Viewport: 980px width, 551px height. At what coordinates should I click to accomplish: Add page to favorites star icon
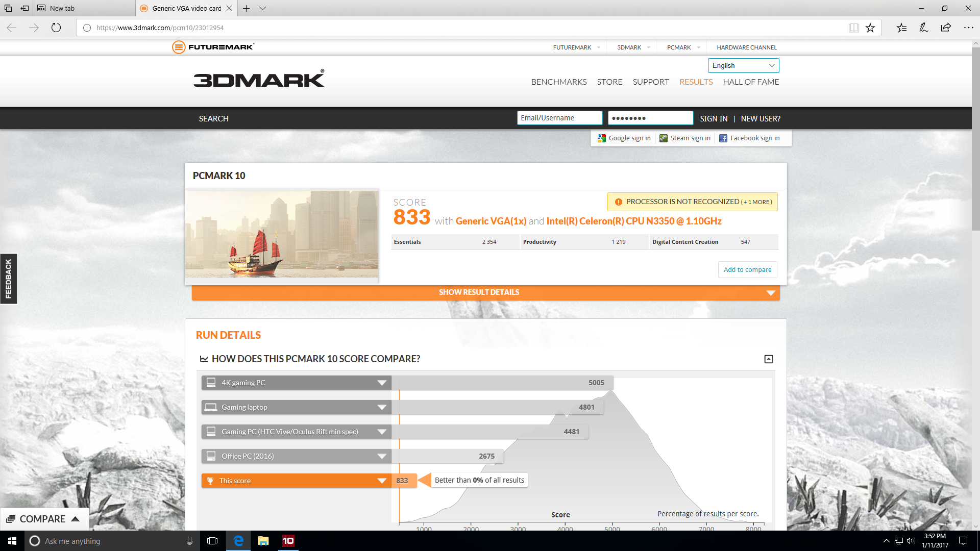point(870,28)
